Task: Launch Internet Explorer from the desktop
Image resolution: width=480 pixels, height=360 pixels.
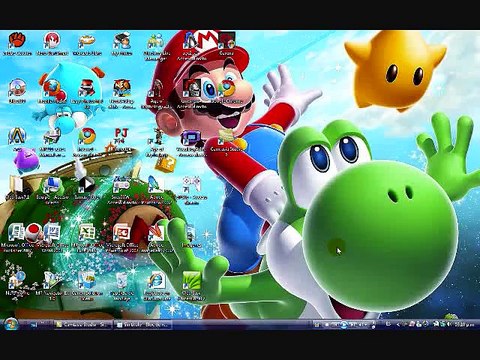Action: coord(156,280)
